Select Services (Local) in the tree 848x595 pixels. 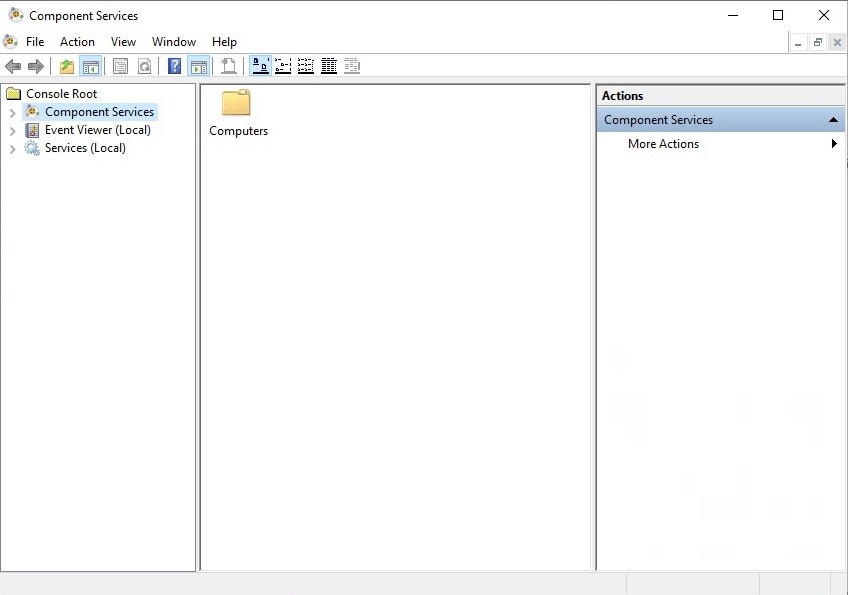[x=85, y=148]
